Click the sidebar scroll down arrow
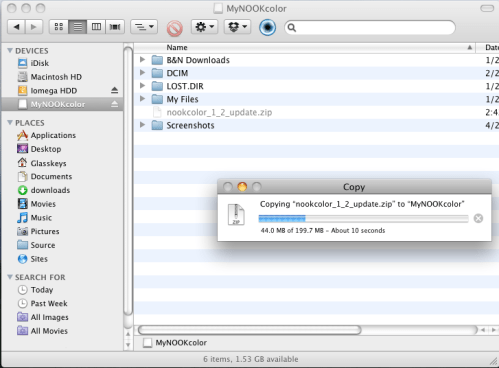Viewport: 499px width, 368px height. 128,345
